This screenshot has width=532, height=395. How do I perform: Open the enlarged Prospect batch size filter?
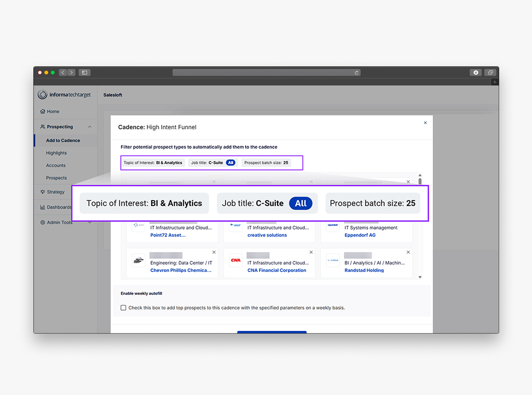372,203
